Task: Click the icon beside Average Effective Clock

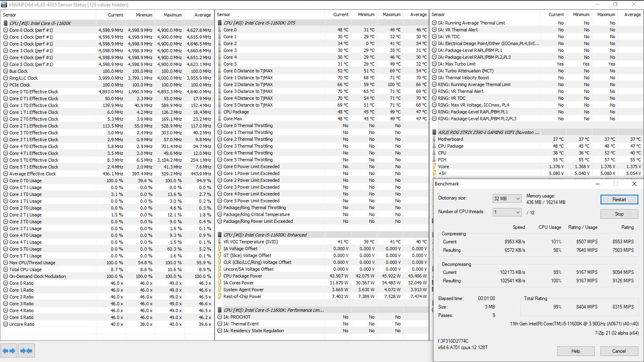Action: [x=6, y=174]
